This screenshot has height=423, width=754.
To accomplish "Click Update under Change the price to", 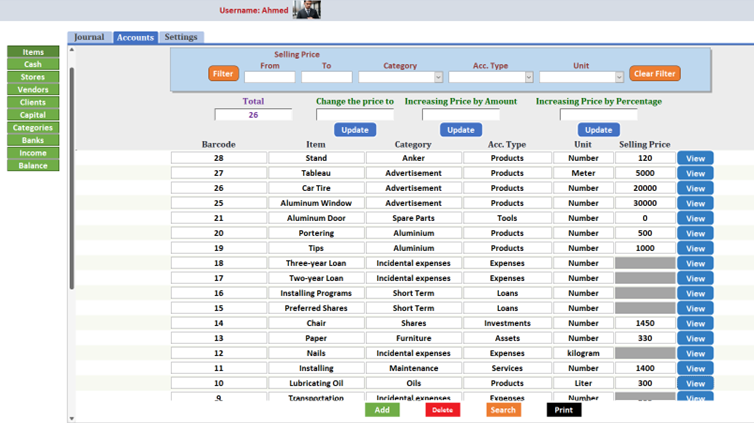I will click(355, 130).
